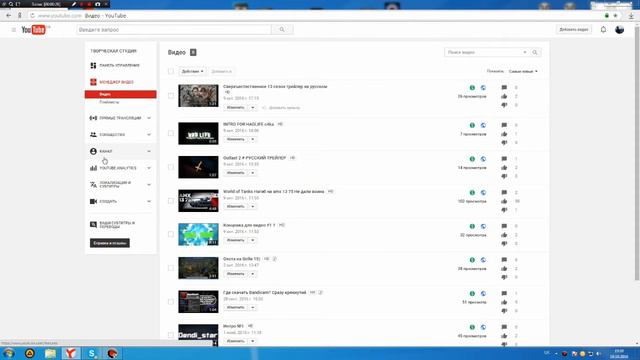Image resolution: width=640 pixels, height=360 pixels.
Task: Open thumbnail of Концовка для видео row
Action: 198,234
